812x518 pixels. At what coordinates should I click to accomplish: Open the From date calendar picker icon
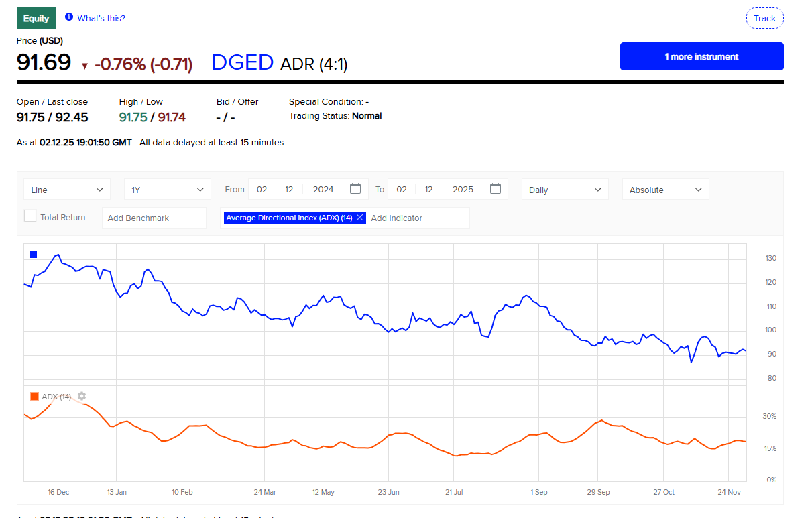[355, 189]
